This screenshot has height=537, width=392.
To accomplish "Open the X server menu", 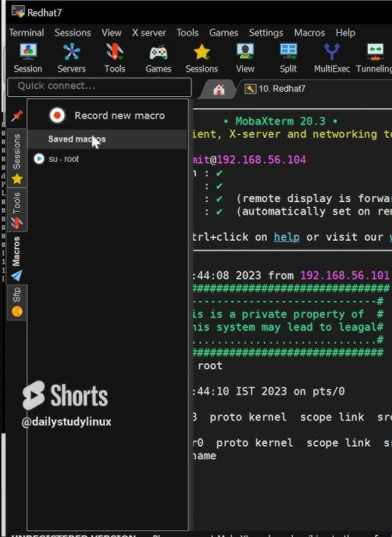I will 149,33.
